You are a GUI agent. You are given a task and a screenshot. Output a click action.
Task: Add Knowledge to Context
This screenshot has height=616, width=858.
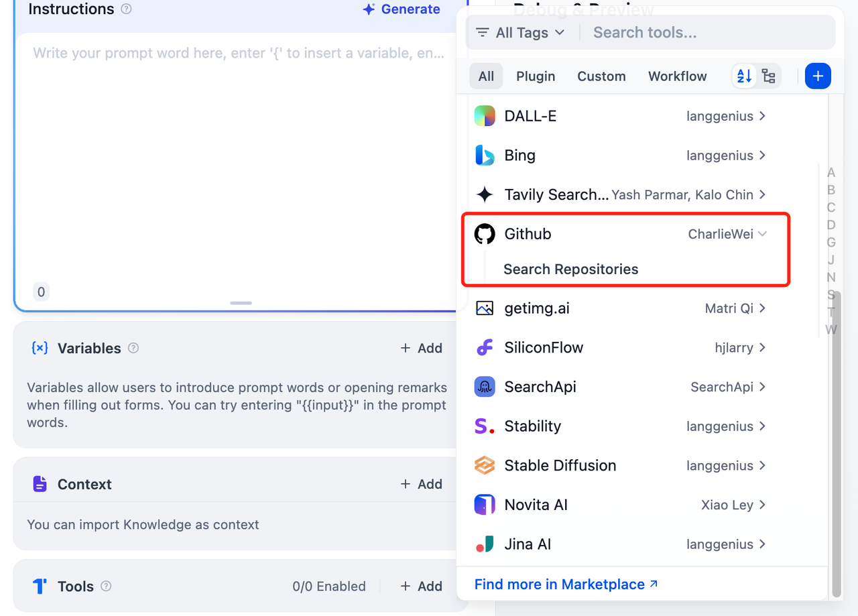click(422, 484)
